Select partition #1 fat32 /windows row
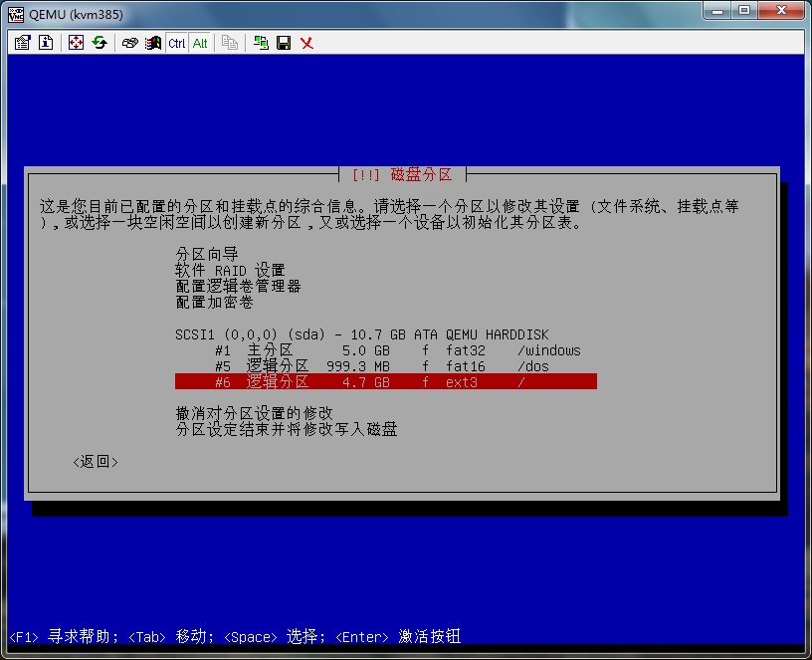 (386, 350)
